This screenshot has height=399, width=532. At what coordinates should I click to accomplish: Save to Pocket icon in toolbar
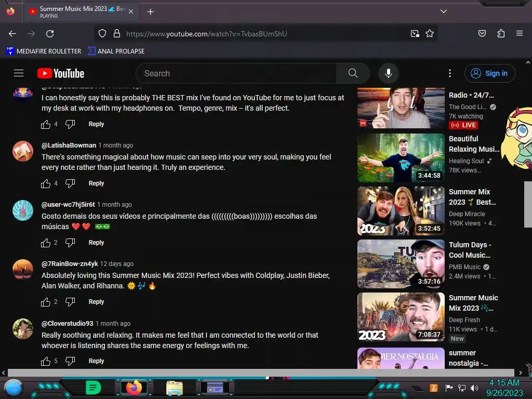coord(482,33)
